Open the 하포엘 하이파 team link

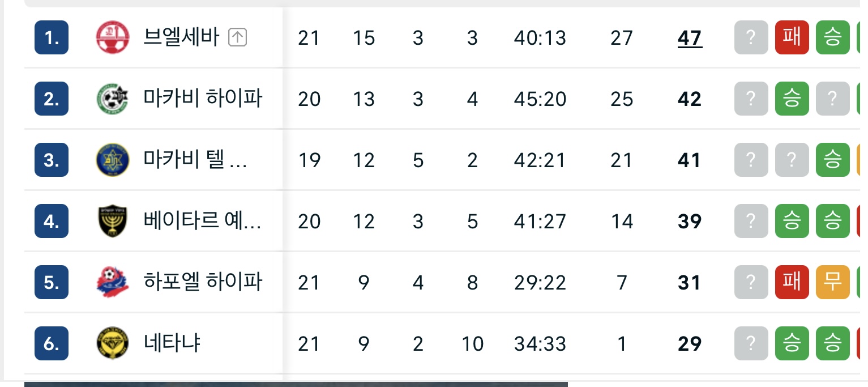pos(203,282)
